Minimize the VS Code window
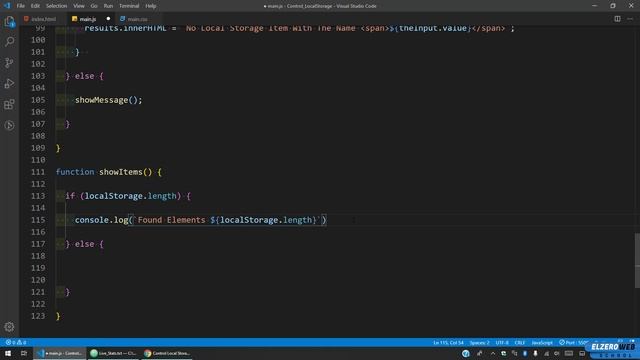 tap(594, 6)
